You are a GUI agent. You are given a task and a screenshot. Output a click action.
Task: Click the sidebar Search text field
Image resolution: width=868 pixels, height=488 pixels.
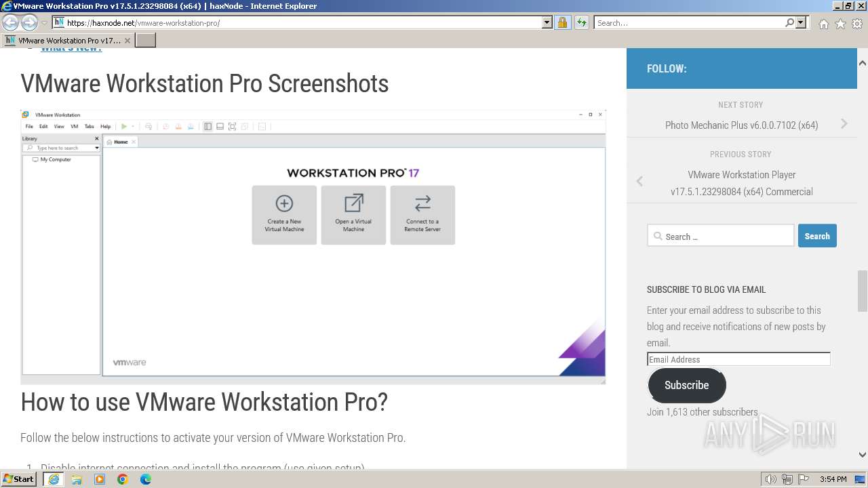[720, 236]
